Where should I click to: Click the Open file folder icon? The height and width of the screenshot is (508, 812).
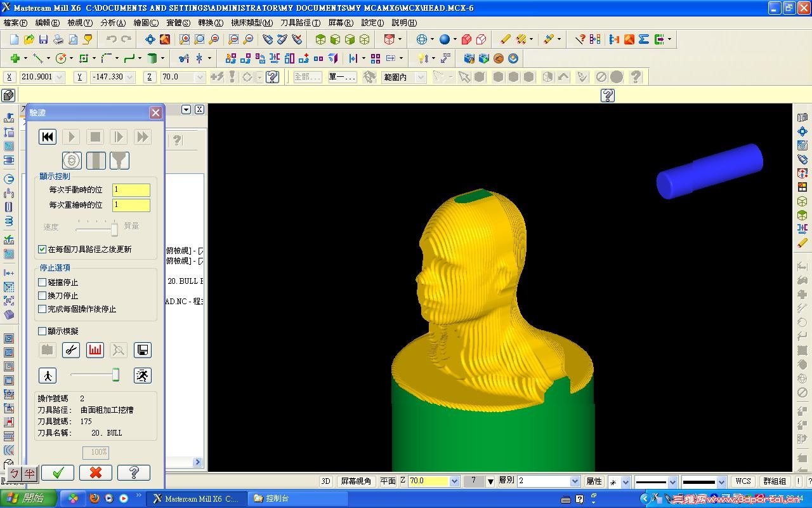pos(29,39)
